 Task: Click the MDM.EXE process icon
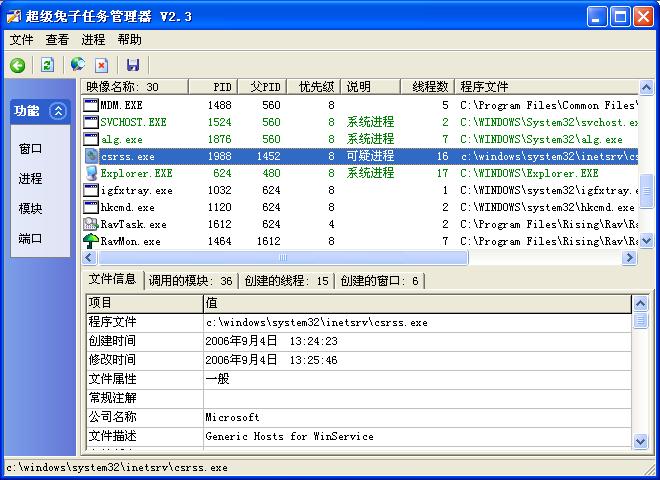[91, 105]
